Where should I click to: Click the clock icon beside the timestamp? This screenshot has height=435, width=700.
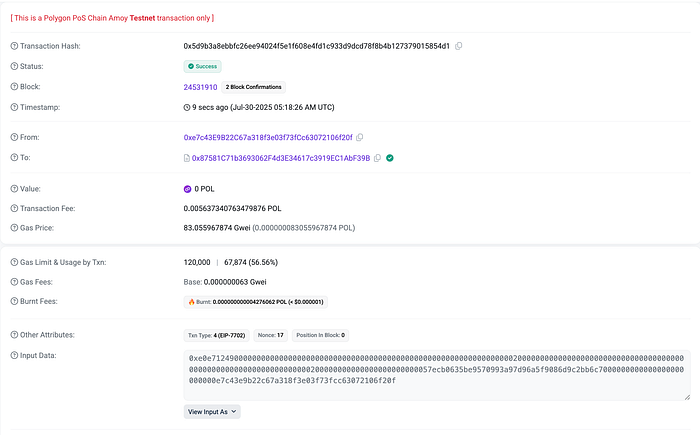[187, 108]
